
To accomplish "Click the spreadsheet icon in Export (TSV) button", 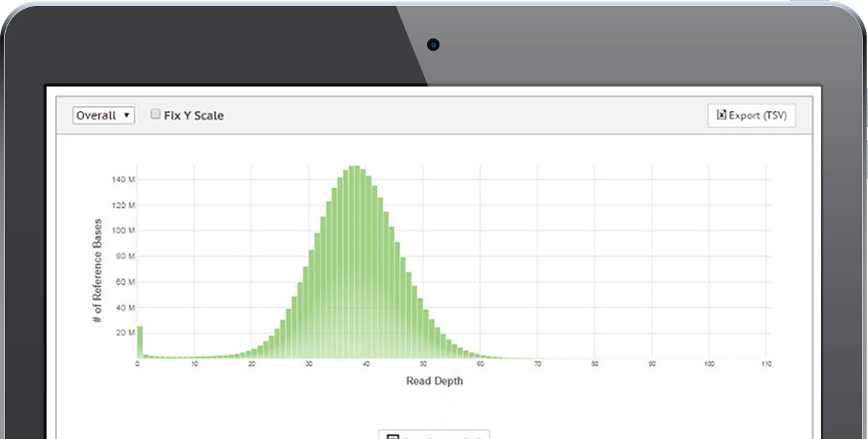I will click(x=721, y=115).
